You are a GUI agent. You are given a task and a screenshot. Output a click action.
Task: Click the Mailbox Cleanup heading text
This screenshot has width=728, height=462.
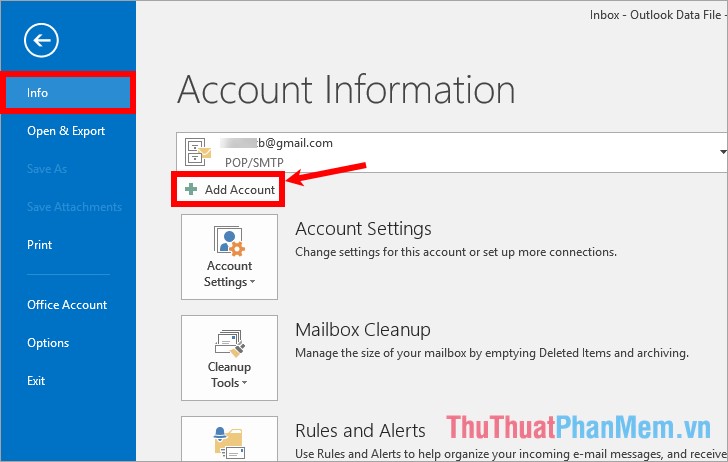(363, 330)
